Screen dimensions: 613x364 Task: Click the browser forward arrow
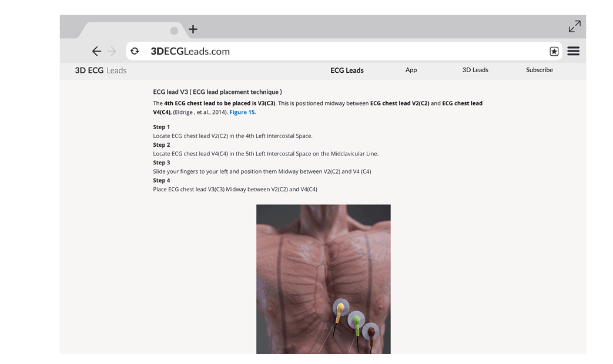pos(112,51)
